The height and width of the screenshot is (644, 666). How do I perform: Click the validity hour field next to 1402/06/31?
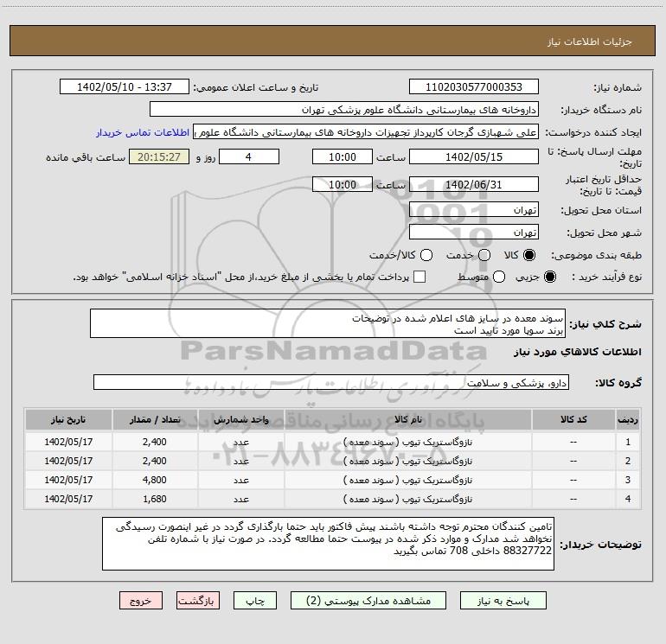click(343, 184)
